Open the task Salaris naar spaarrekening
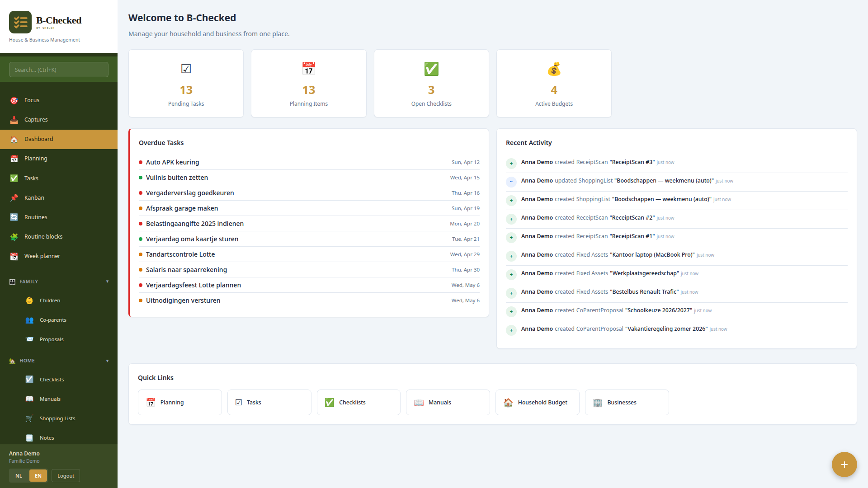The height and width of the screenshot is (488, 868). tap(309, 270)
